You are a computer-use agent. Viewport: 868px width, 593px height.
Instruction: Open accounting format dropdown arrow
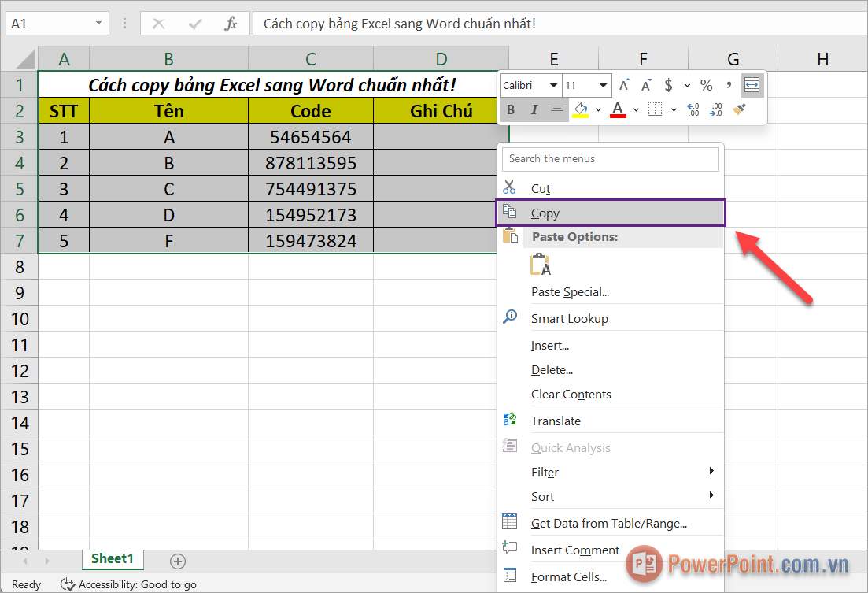pos(687,86)
